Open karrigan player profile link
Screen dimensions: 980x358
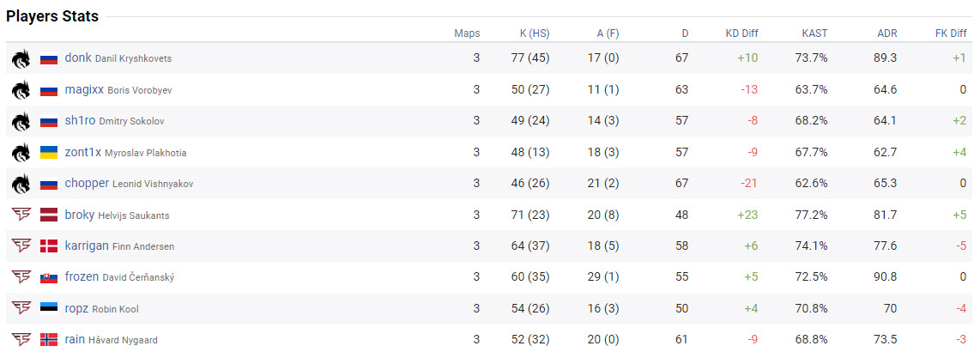pyautogui.click(x=87, y=246)
